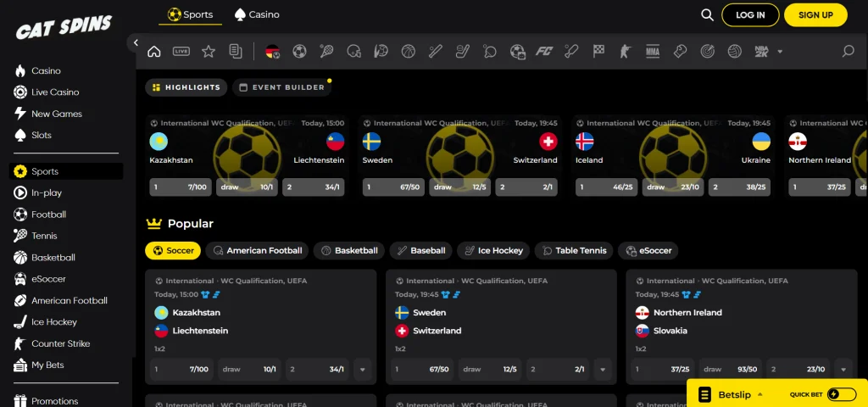Viewport: 868px width, 407px height.
Task: Switch to the Casino top tab
Action: click(257, 14)
